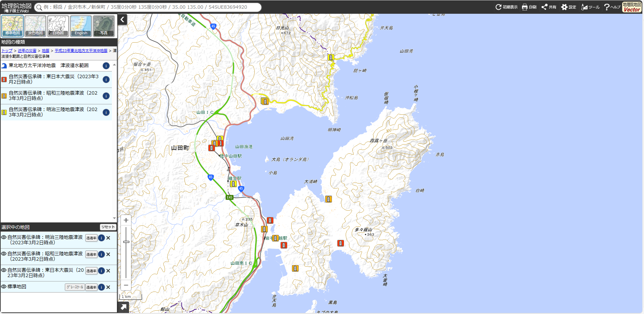Show info for 昭和三陸地震津波 list layer
This screenshot has width=644, height=314.
(x=106, y=96)
